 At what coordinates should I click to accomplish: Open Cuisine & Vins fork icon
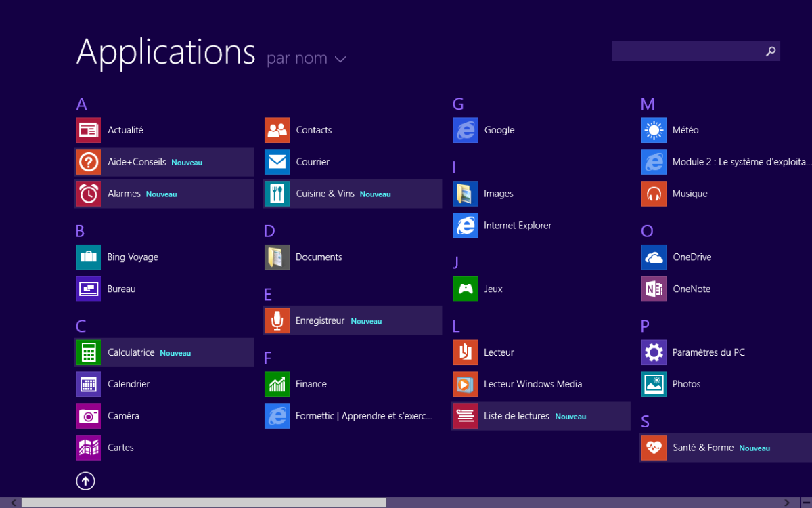[x=277, y=194]
